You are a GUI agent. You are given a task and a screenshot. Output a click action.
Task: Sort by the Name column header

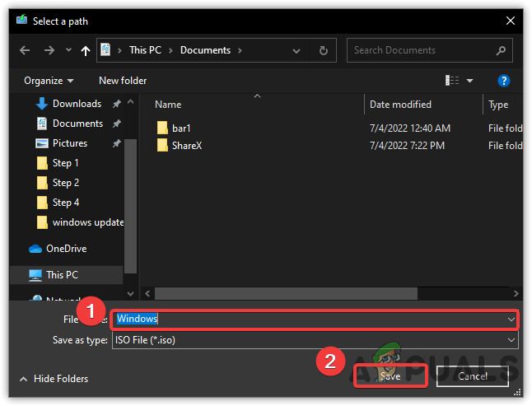[x=168, y=105]
